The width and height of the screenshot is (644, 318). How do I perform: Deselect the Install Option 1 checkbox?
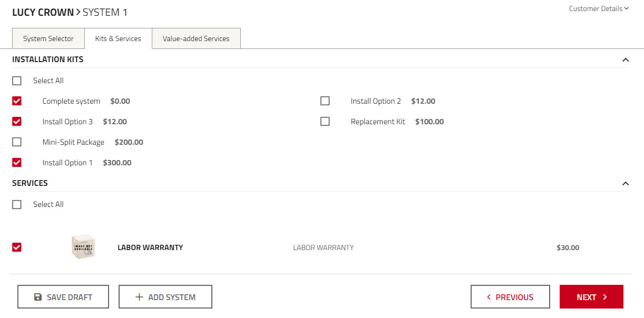pyautogui.click(x=17, y=163)
